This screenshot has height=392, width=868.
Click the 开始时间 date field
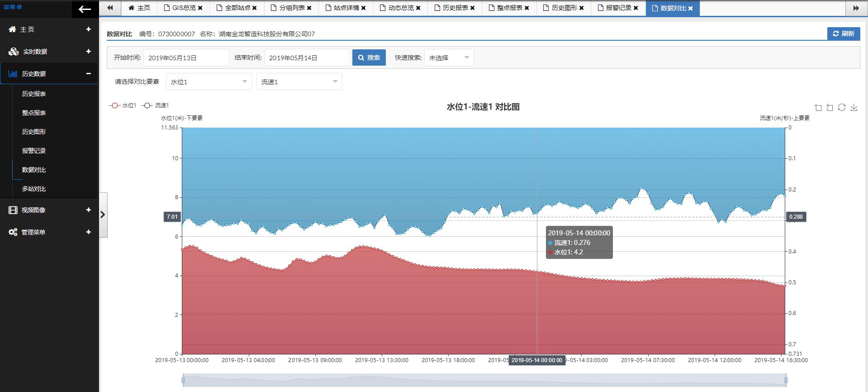pos(186,58)
